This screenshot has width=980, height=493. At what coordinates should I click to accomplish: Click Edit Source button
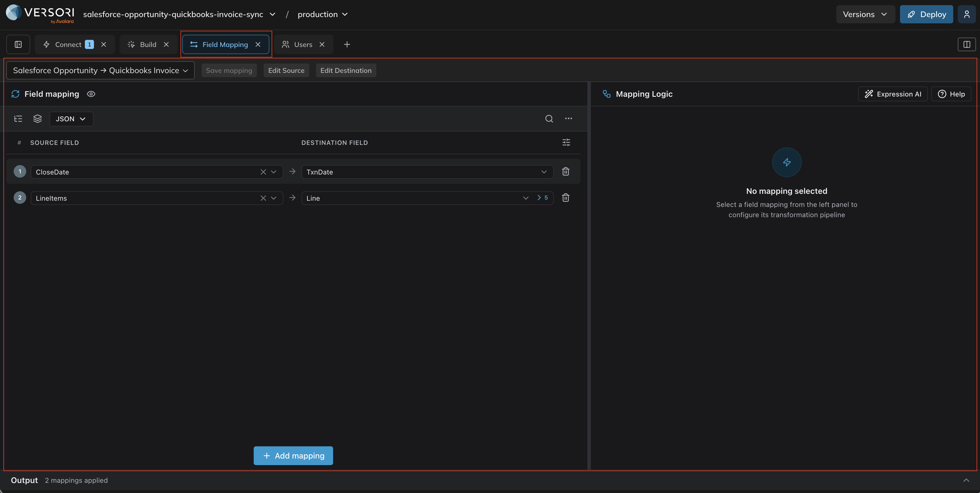[286, 70]
